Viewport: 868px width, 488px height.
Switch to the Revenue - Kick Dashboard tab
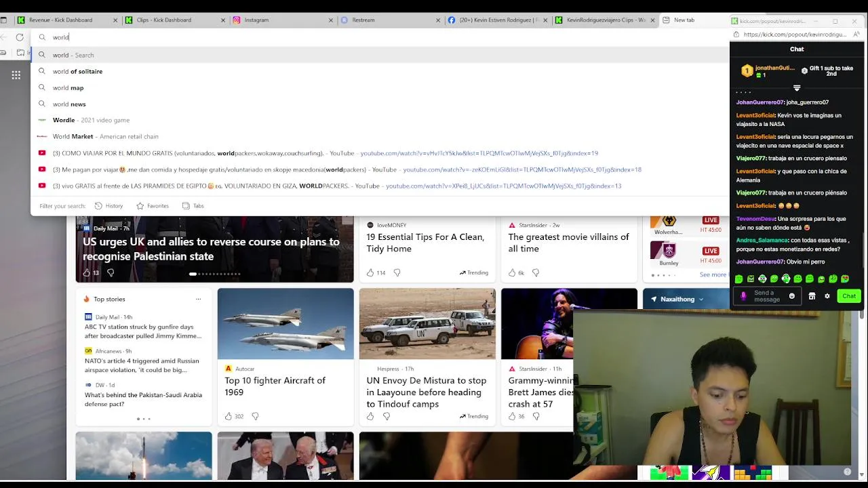60,20
